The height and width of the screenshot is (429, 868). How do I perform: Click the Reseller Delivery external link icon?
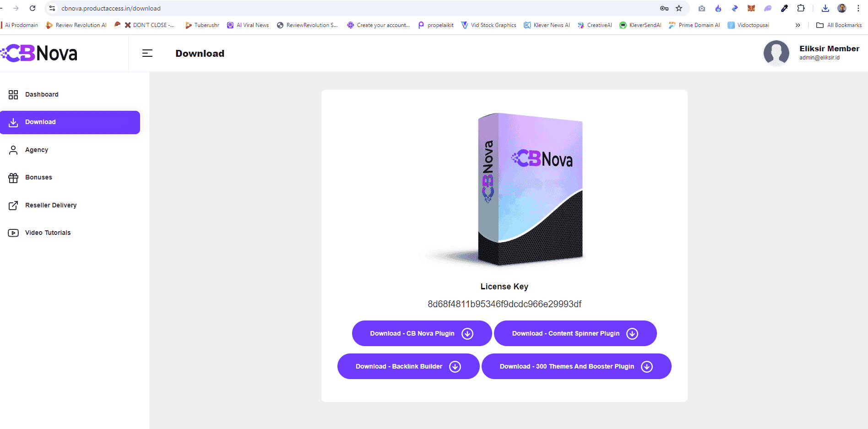13,206
